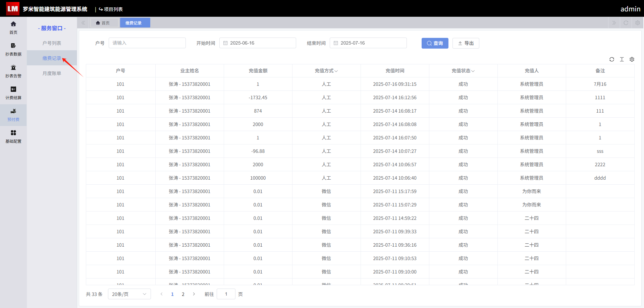Select 月度账单 in the side menu

click(52, 73)
